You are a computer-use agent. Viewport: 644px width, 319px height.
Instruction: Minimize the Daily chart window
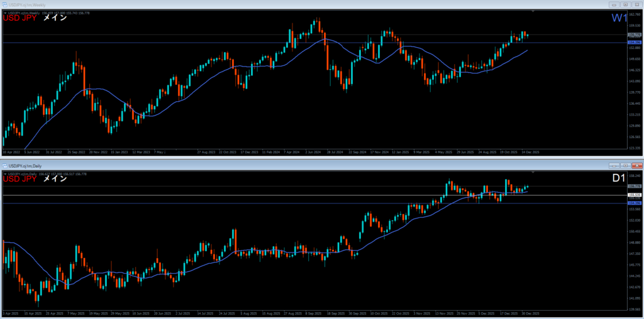(x=613, y=165)
